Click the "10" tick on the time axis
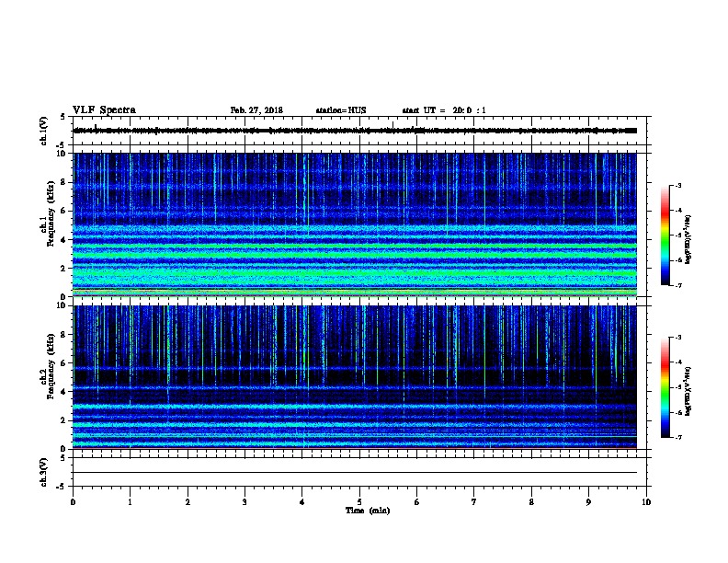 coord(646,502)
